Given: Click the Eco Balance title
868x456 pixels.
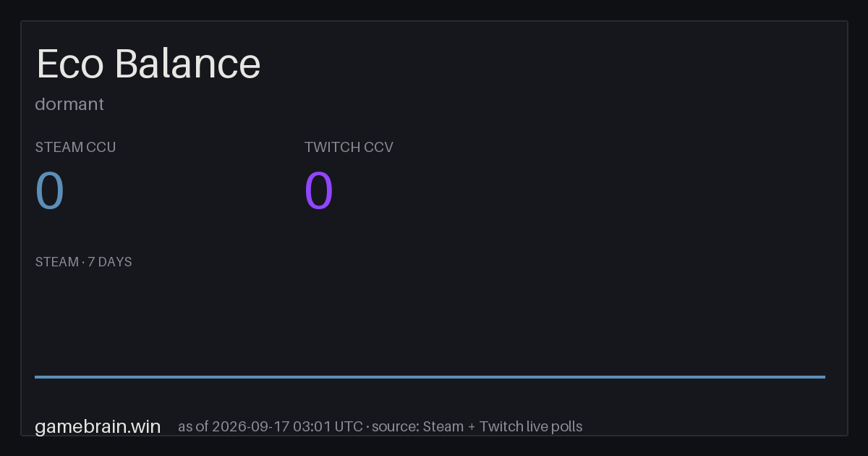Looking at the screenshot, I should [x=148, y=64].
